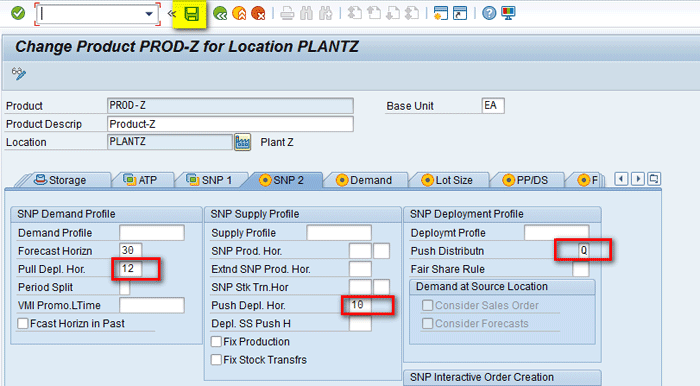The image size is (700, 386).
Task: Click the Demand Profile field
Action: pyautogui.click(x=152, y=233)
